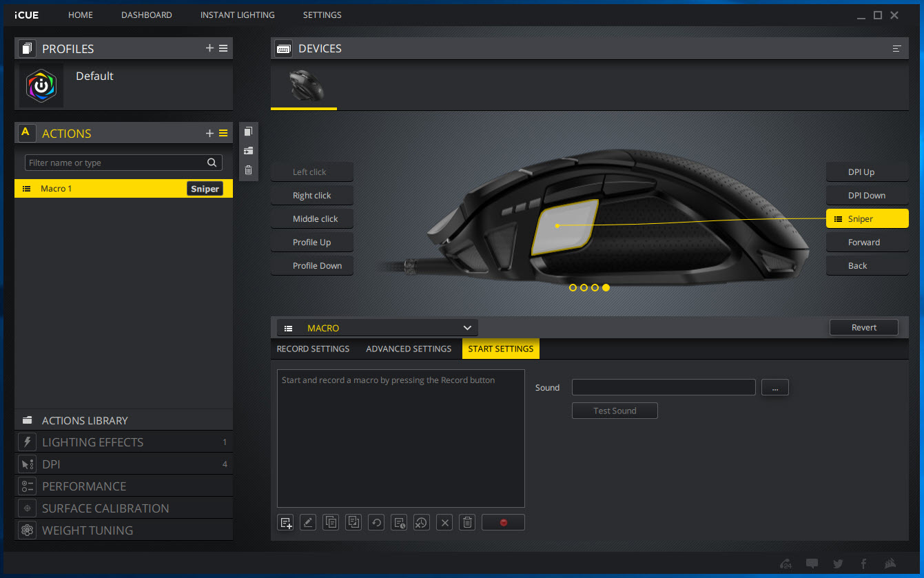Screen dimensions: 924x578
Task: Select the Sniper button assignment
Action: [867, 219]
